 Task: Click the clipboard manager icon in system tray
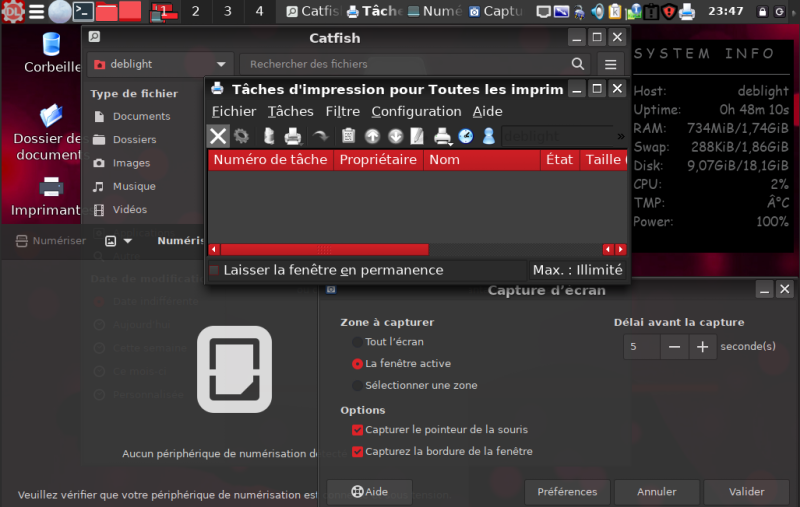pos(615,11)
